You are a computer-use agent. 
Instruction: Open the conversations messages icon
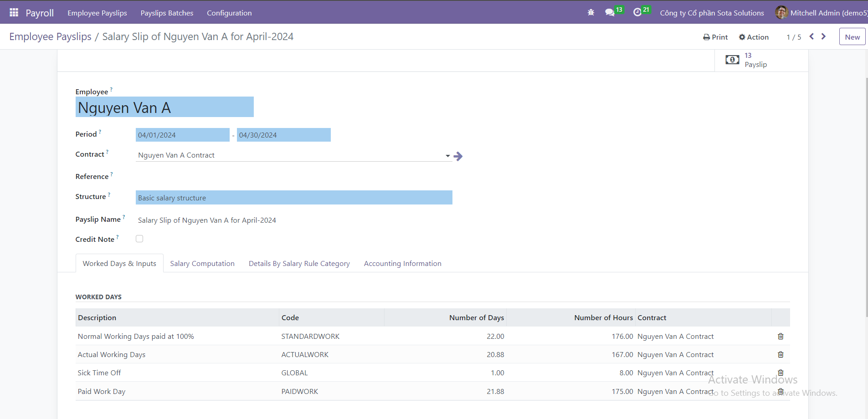click(610, 13)
